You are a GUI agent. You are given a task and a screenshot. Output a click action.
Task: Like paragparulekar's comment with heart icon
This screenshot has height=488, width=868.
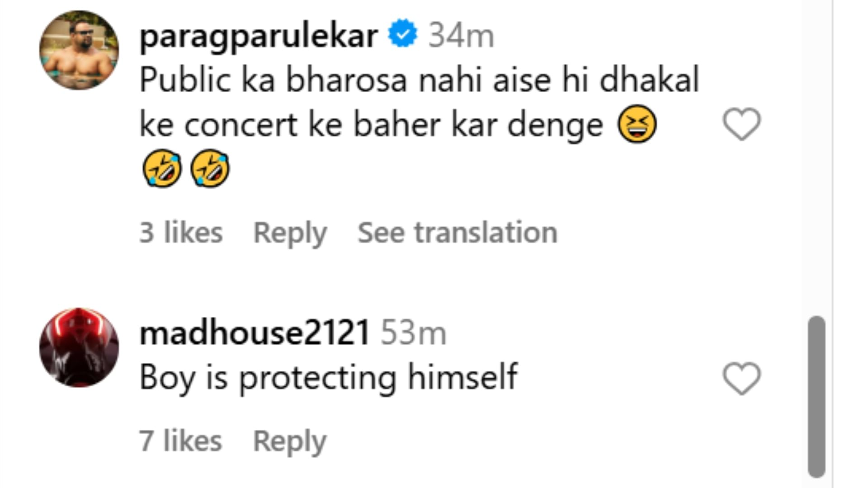pyautogui.click(x=741, y=124)
